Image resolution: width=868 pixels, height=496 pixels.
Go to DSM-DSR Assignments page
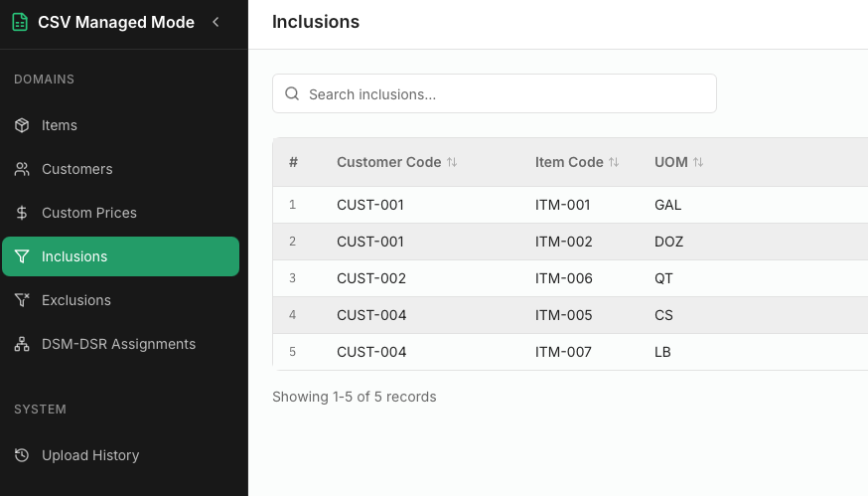point(118,344)
